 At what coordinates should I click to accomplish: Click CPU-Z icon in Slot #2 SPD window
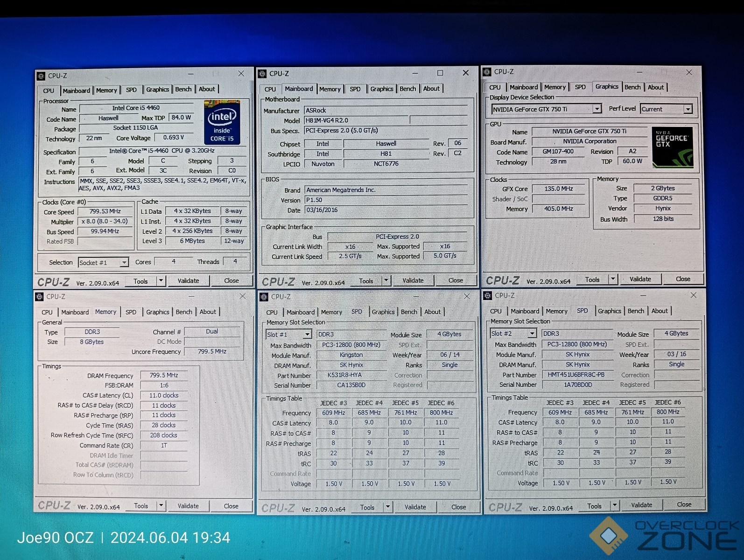click(488, 295)
